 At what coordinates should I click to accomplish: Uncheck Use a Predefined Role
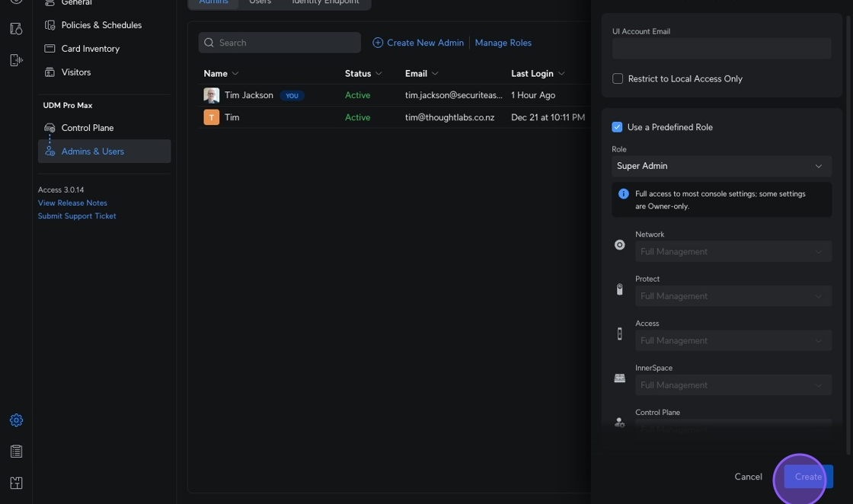(618, 127)
